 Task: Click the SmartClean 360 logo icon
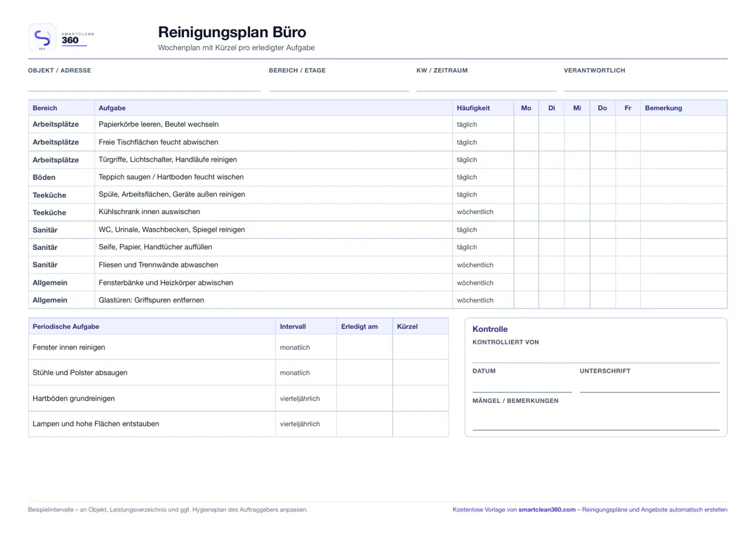point(42,37)
